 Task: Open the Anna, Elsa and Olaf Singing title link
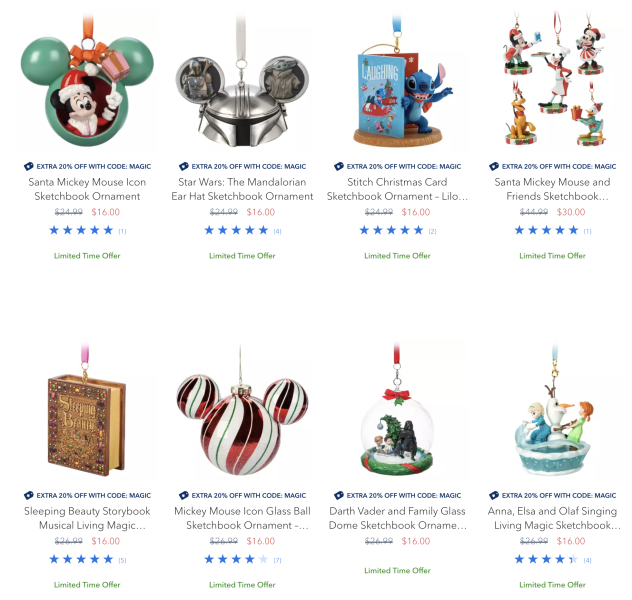tap(552, 518)
